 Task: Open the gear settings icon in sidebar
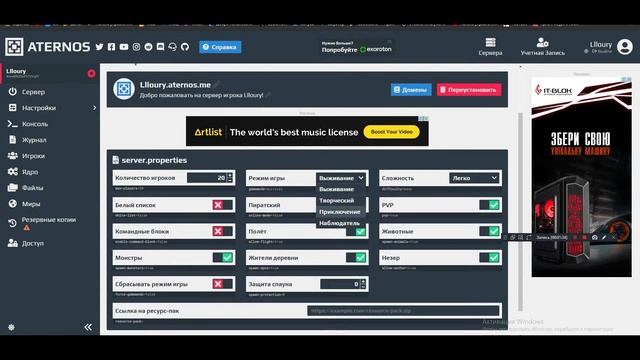pos(11,327)
